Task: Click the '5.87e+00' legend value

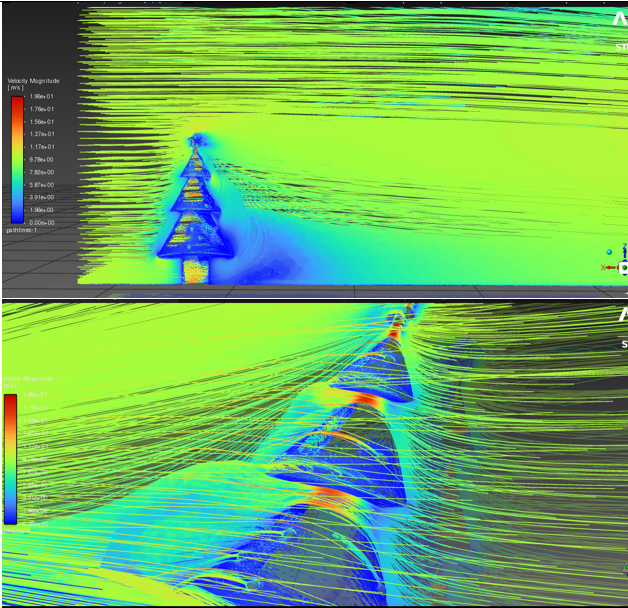Action: [41, 185]
